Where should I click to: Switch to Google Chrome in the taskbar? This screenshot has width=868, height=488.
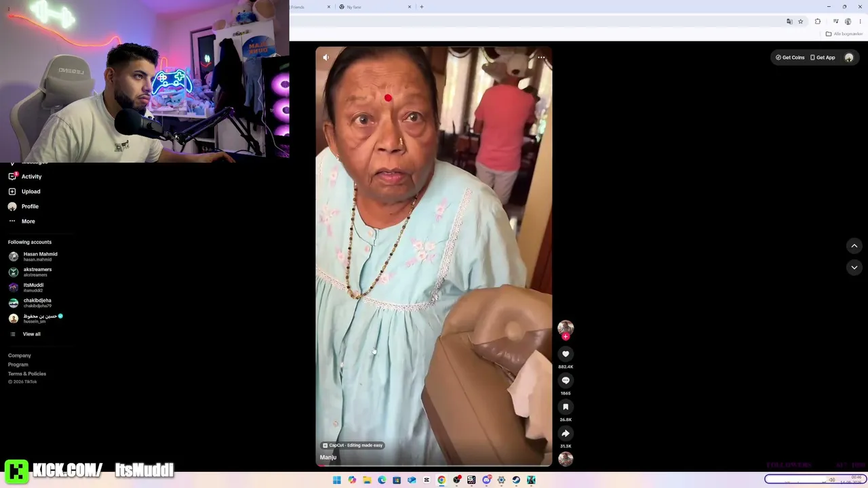pos(441,480)
